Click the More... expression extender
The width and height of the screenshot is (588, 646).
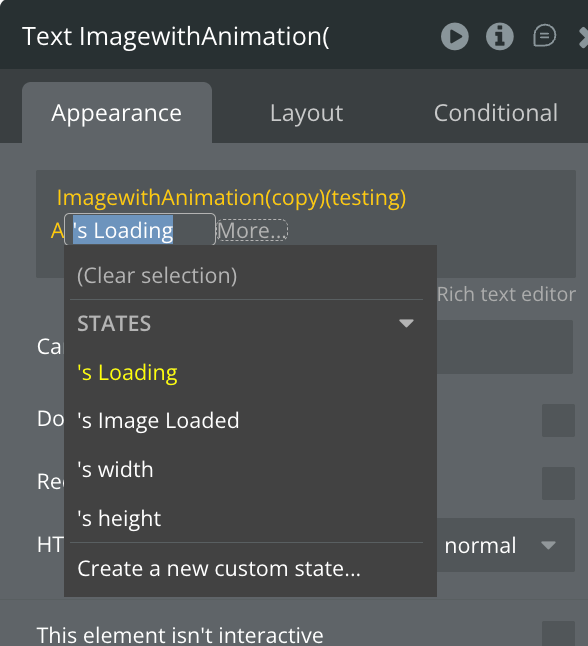tap(252, 230)
